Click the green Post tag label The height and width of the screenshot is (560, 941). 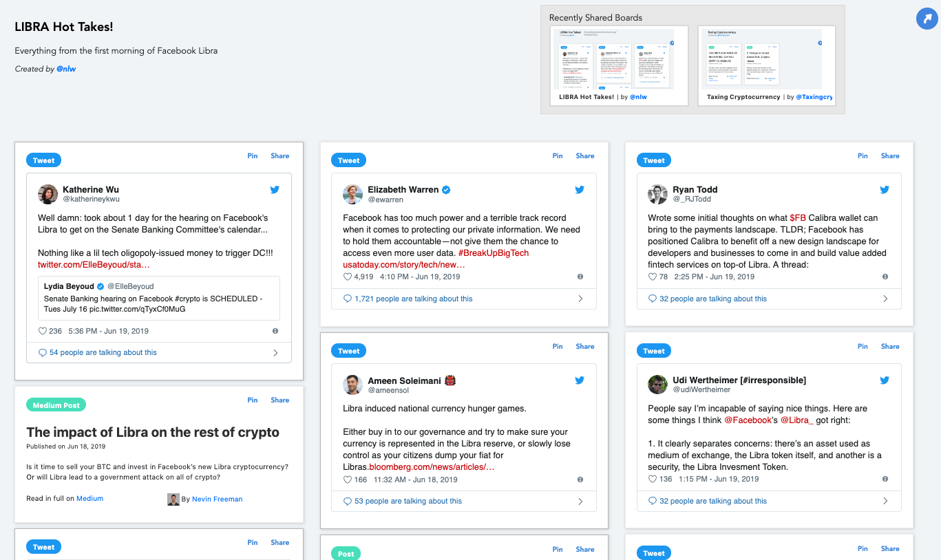346,554
